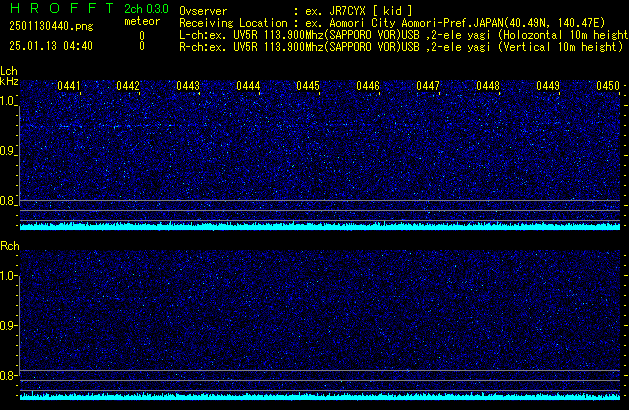This screenshot has width=629, height=410.
Task: Click the 0441 time marker
Action: click(x=69, y=86)
